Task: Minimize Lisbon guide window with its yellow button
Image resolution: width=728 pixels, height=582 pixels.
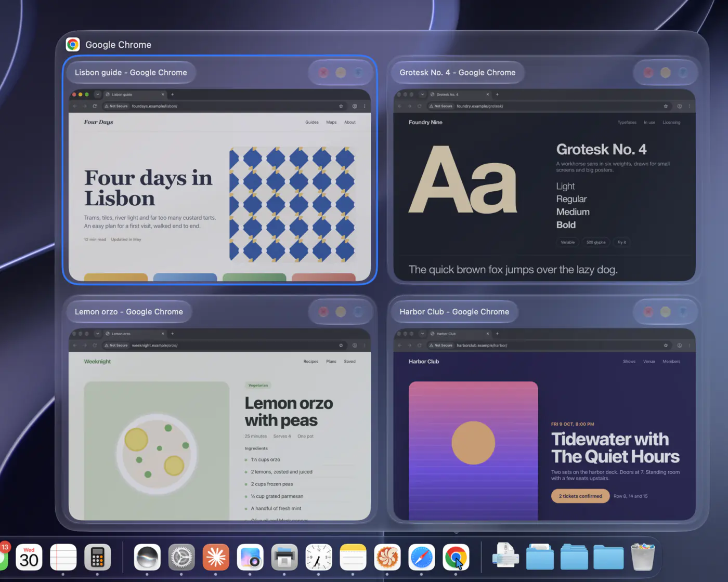Action: tap(341, 73)
